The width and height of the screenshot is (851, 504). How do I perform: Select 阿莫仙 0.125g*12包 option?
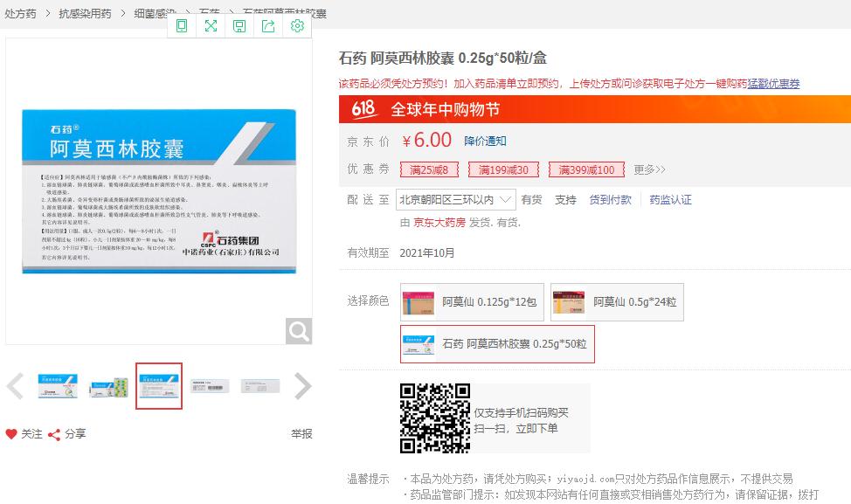point(472,302)
